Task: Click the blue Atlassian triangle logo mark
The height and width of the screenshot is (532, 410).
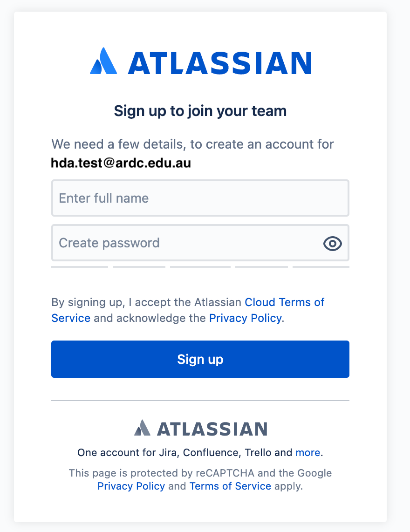Action: pos(103,61)
